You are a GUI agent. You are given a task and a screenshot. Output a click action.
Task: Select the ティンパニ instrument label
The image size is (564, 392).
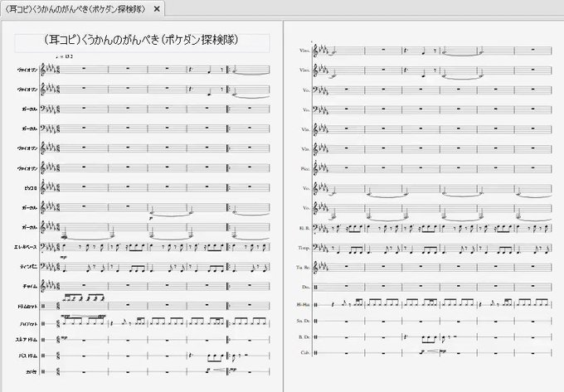[29, 267]
